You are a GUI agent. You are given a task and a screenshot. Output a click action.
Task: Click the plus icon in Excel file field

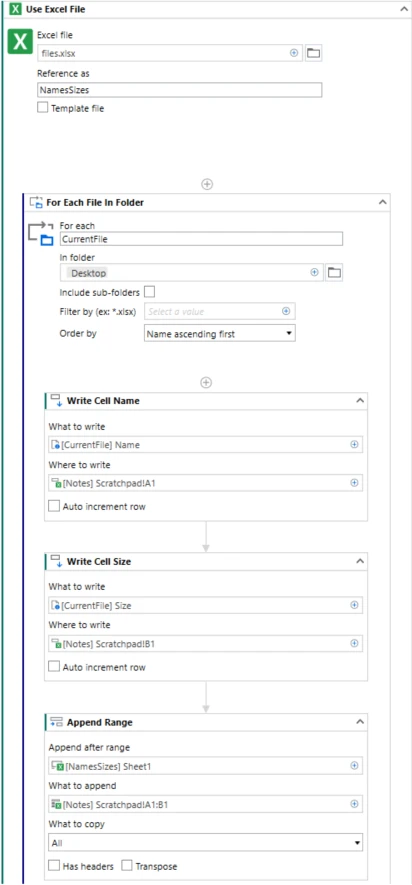(294, 53)
